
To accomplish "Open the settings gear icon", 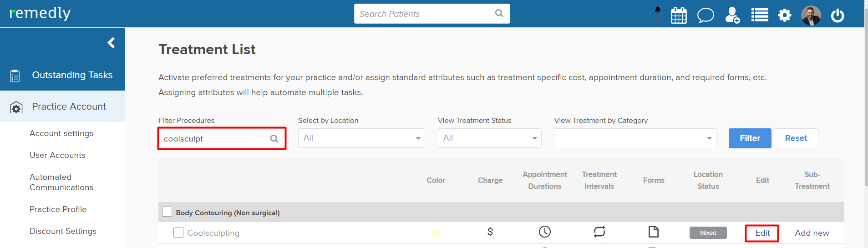I will point(784,15).
